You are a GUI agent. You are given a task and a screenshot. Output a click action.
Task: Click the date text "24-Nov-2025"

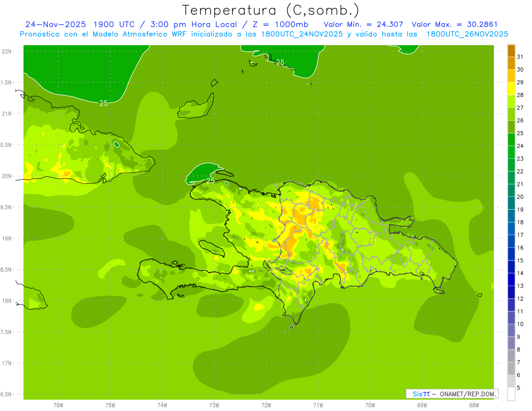55,24
